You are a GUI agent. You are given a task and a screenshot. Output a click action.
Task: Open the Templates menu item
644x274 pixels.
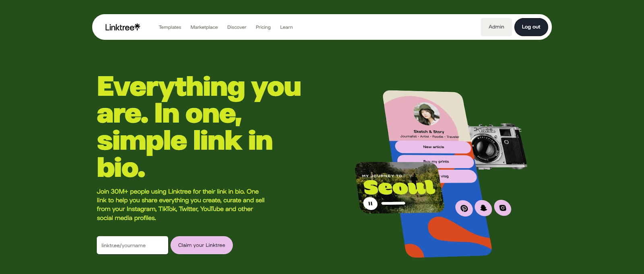coord(170,27)
